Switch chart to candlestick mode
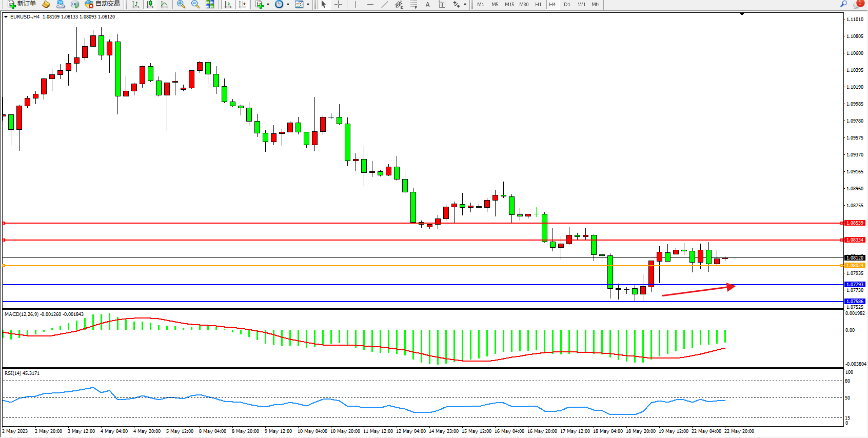Screen dimensions: 868x438 [150, 4]
